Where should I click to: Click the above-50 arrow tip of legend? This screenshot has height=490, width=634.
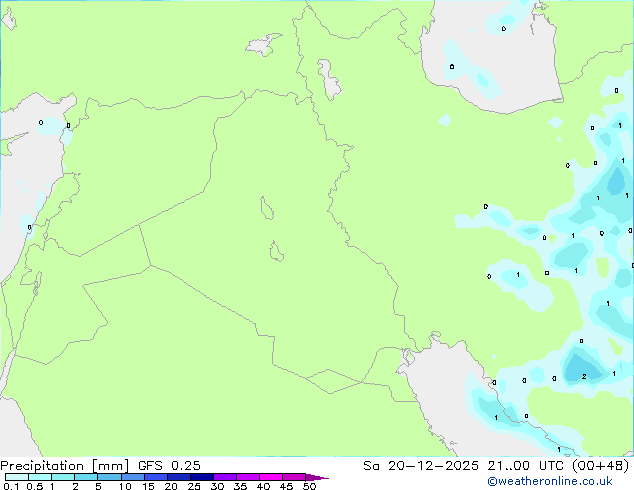(x=317, y=477)
